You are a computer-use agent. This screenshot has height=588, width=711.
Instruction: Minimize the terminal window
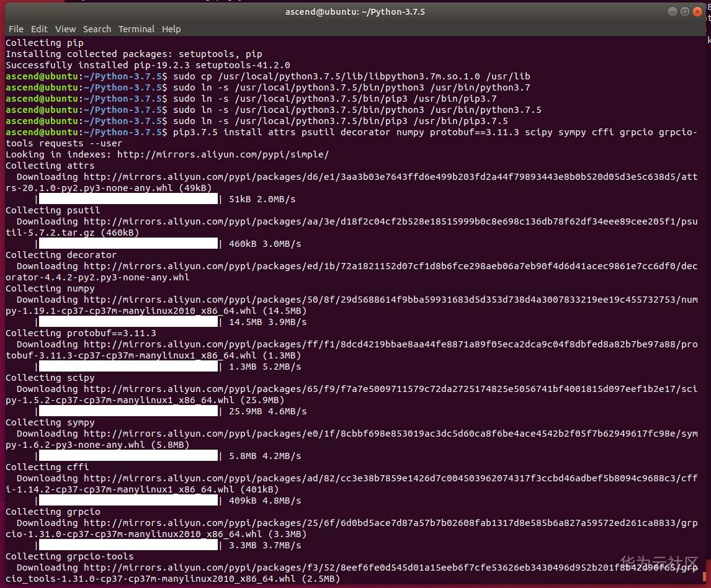point(673,12)
